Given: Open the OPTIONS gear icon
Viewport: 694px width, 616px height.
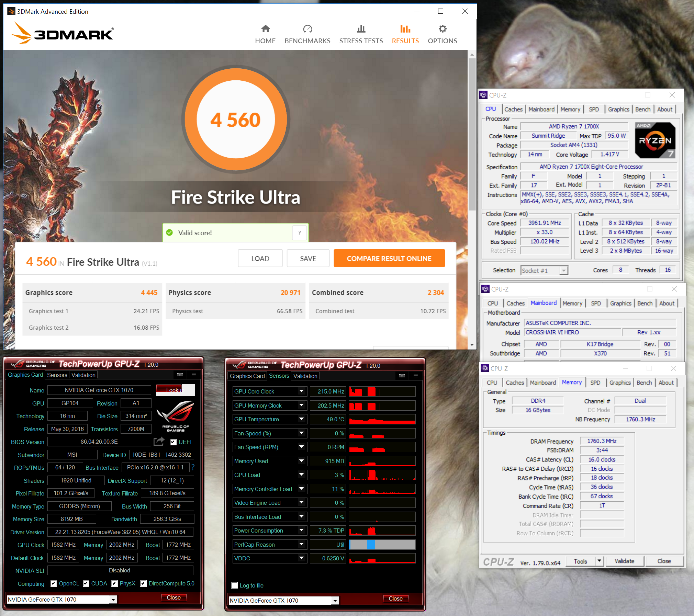Looking at the screenshot, I should click(x=443, y=28).
